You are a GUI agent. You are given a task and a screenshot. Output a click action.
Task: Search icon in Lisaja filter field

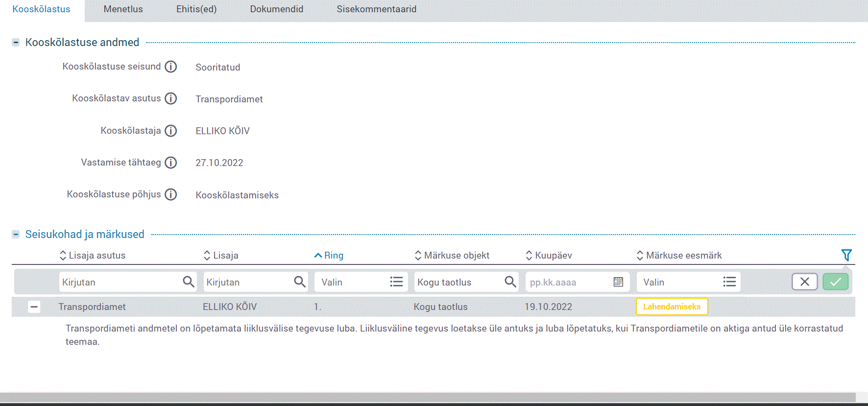click(299, 282)
